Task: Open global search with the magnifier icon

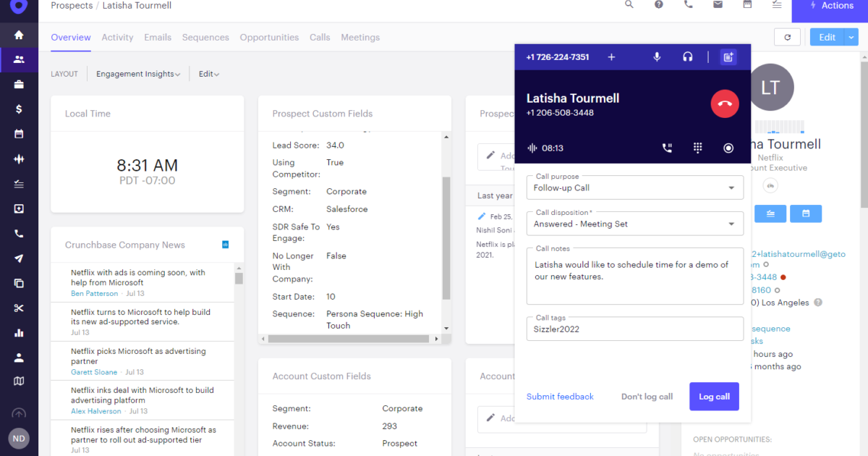Action: pos(629,4)
